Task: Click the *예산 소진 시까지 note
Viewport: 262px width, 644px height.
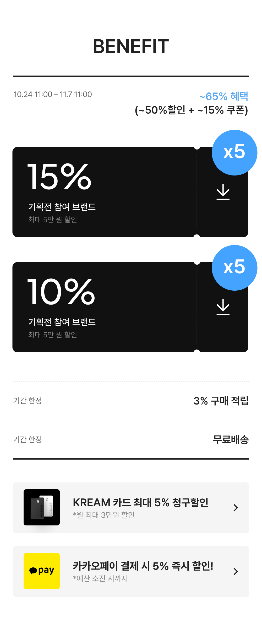Action: [x=100, y=578]
